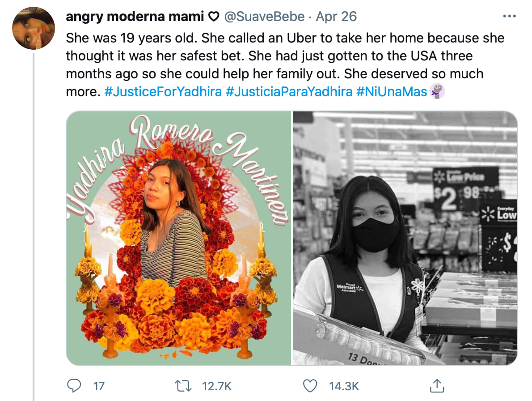Open the poster's profile avatar

(x=34, y=29)
